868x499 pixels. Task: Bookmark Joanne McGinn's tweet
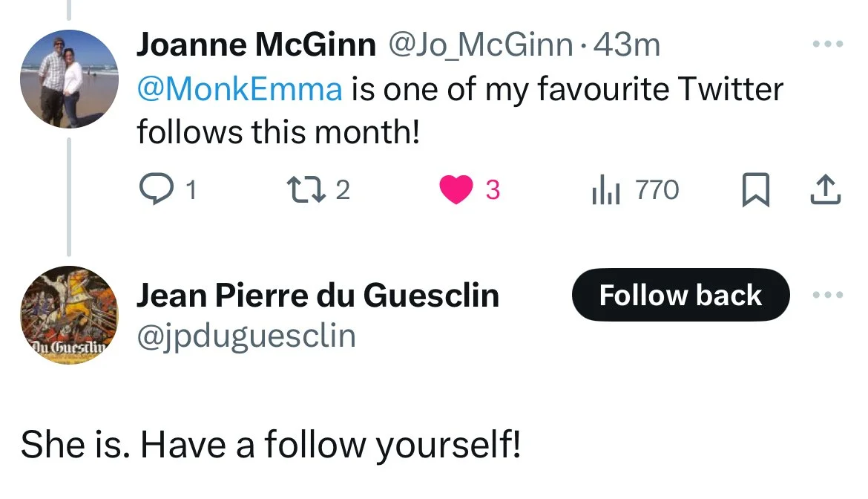pyautogui.click(x=754, y=191)
